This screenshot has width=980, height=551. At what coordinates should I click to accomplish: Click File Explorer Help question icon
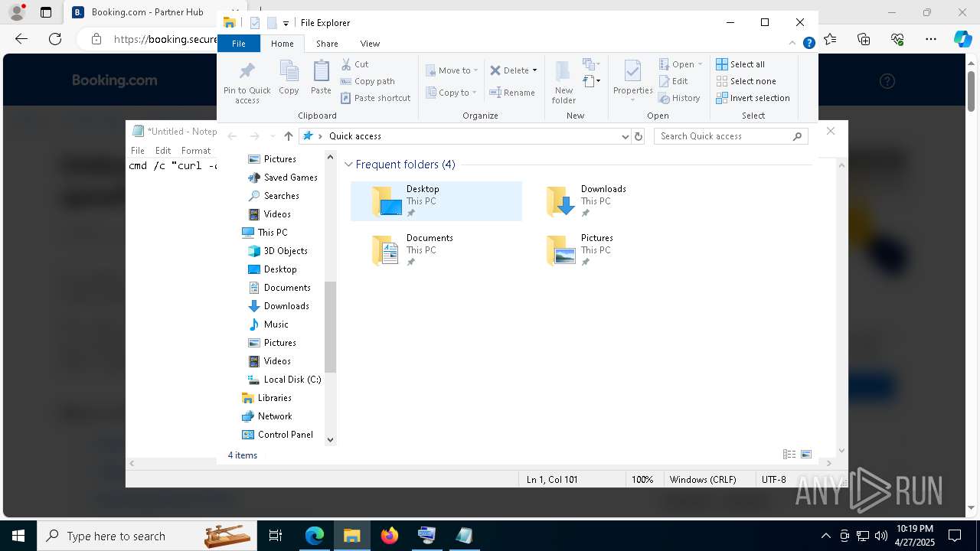click(808, 44)
